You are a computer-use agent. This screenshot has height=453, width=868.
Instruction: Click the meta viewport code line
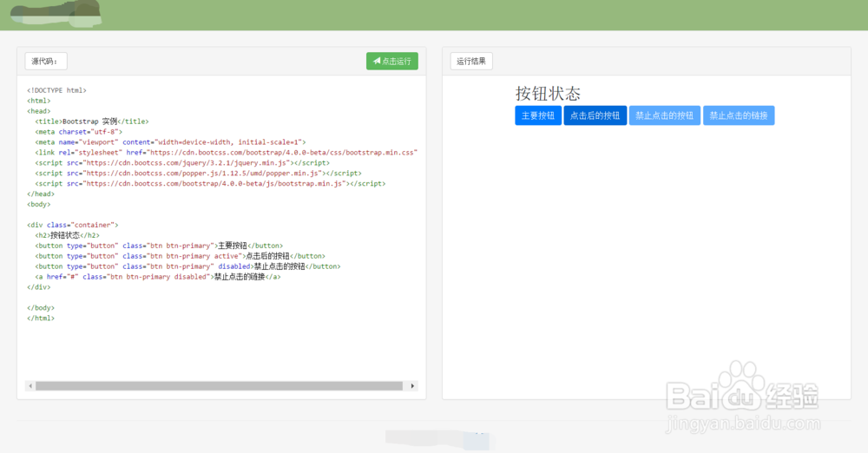pyautogui.click(x=170, y=142)
